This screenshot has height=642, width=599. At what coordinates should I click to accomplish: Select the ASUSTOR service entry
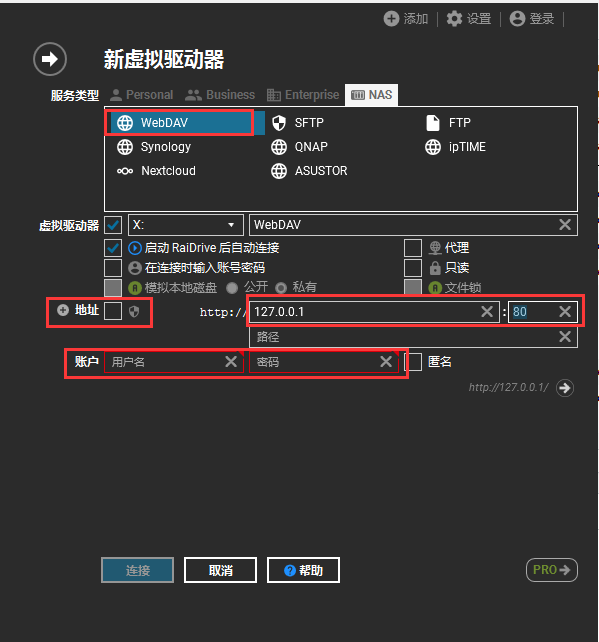coord(309,171)
